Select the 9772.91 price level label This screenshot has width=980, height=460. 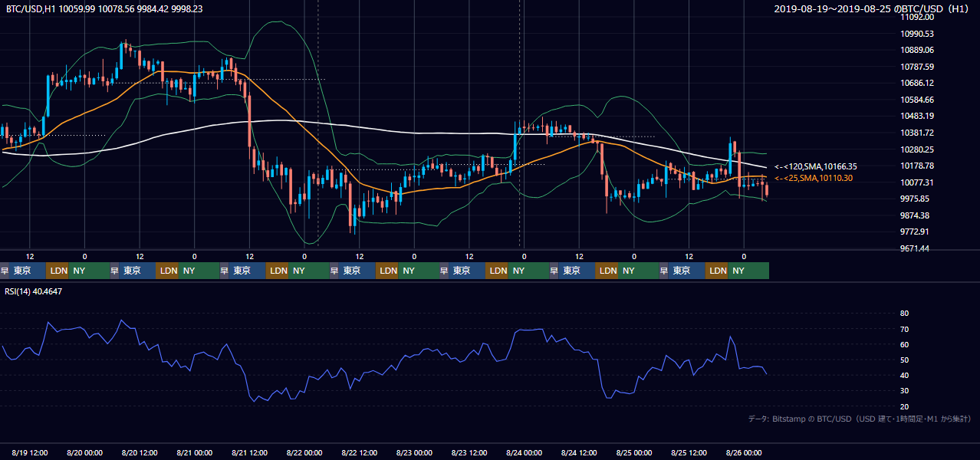tap(916, 232)
